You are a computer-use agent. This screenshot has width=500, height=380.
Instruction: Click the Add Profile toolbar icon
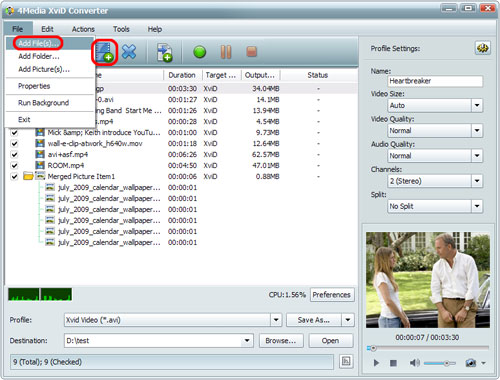[164, 52]
